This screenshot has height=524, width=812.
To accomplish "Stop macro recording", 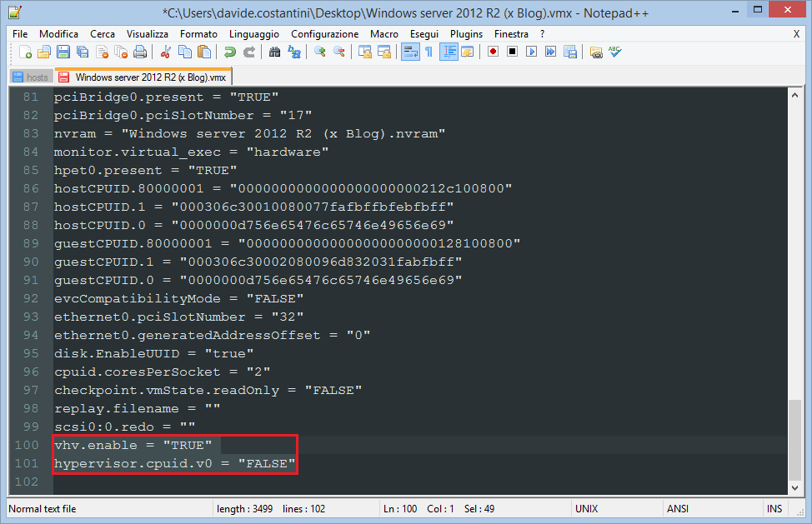I will pos(512,52).
